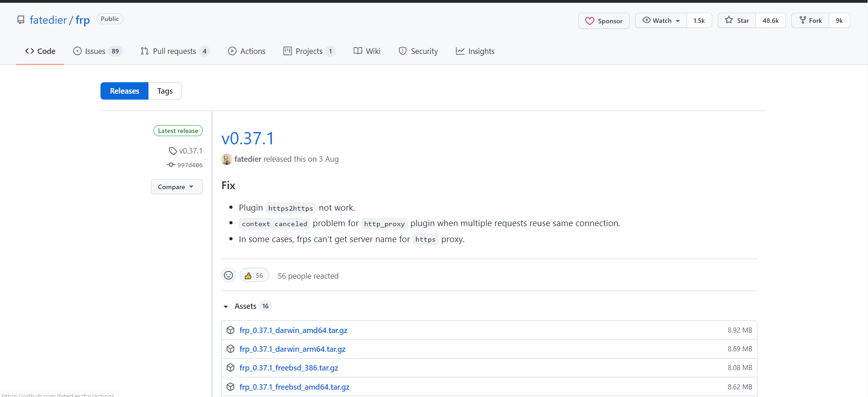Star the frp repository
Screen dimensions: 868x397
[737, 21]
